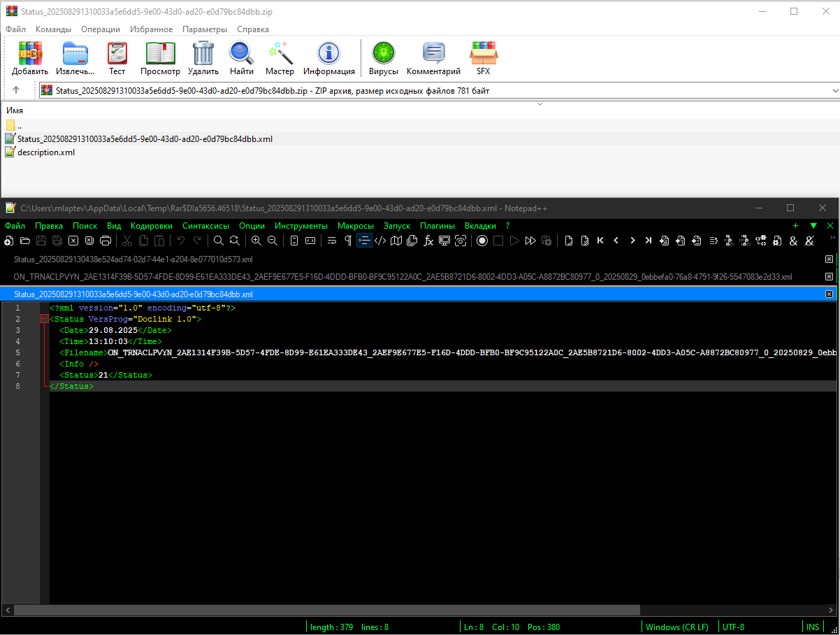This screenshot has width=840, height=635.
Task: Click the Find magnifier in Notepad++ toolbar
Action: coord(219,241)
